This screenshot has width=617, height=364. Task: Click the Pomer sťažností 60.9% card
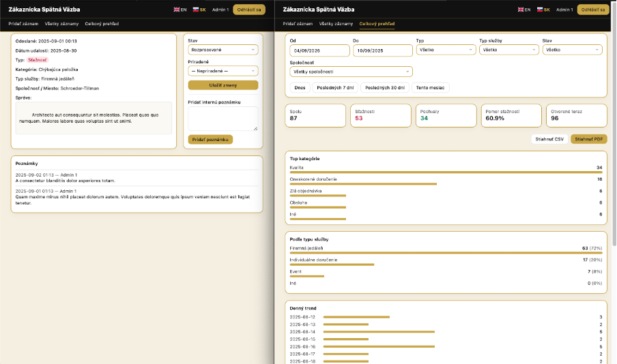tap(511, 116)
